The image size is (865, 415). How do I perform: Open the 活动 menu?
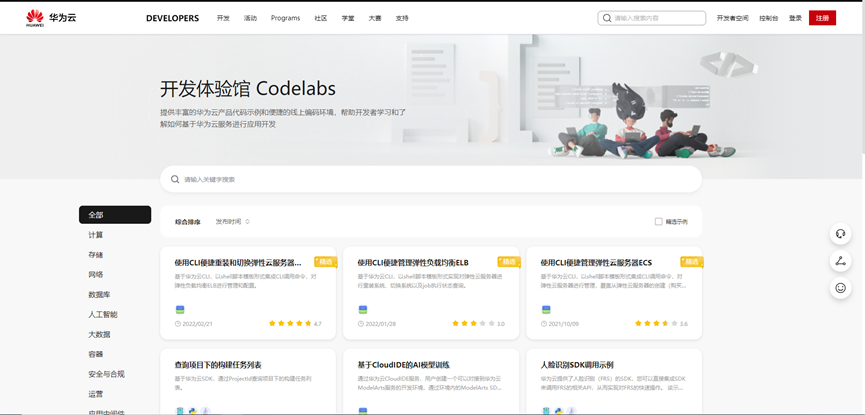[250, 18]
